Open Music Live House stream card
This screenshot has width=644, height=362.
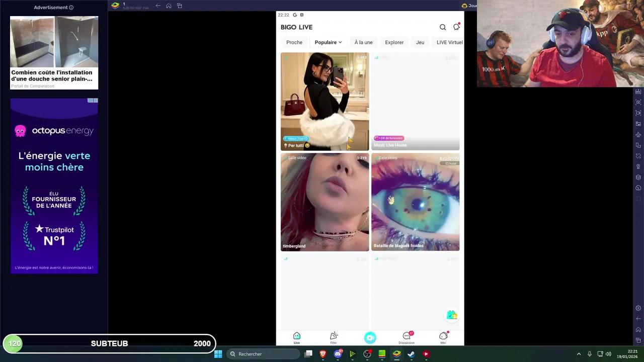coord(415,101)
